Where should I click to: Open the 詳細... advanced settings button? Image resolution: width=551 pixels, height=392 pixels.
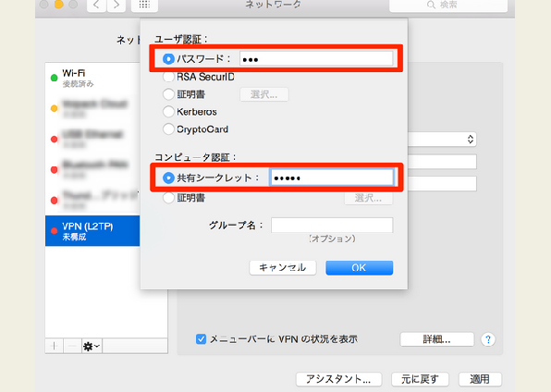(436, 339)
